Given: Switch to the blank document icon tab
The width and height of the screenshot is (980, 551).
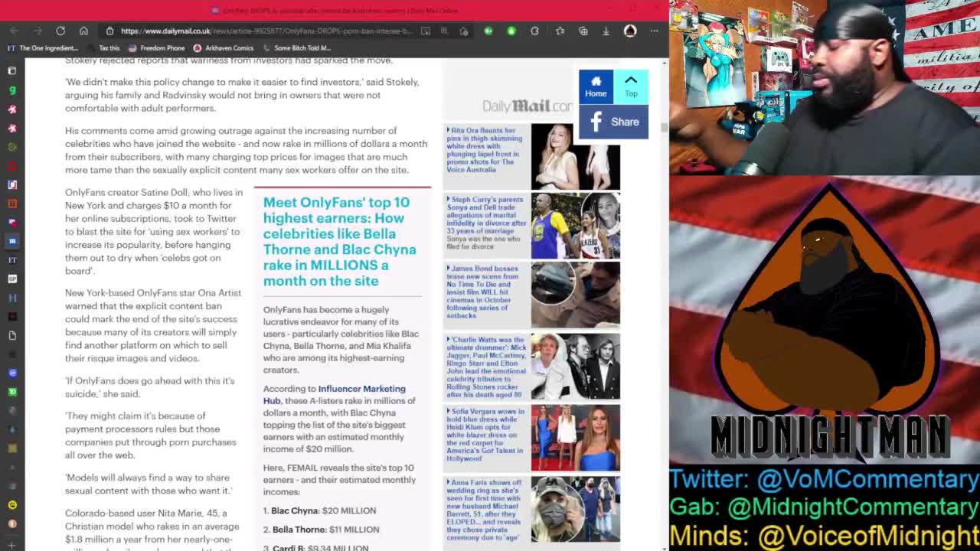Looking at the screenshot, I should (x=12, y=335).
